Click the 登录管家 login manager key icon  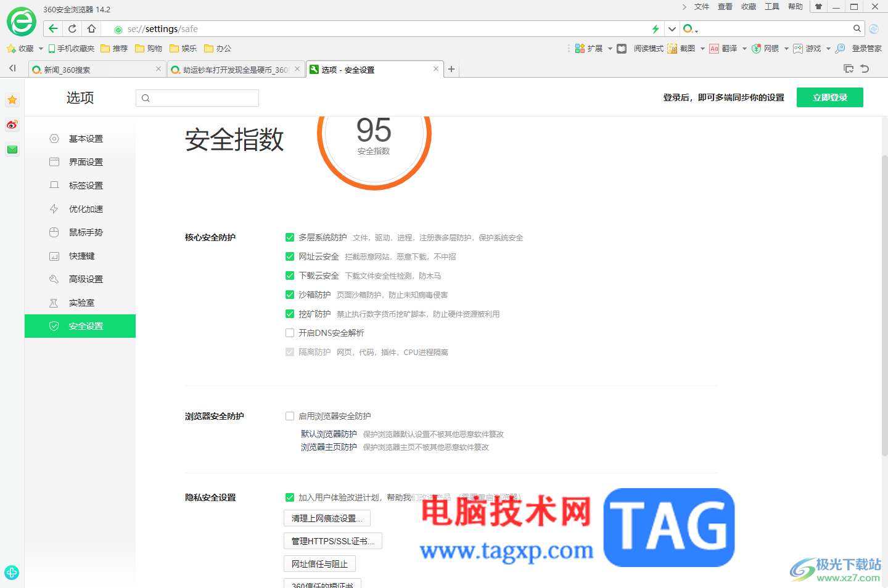840,49
